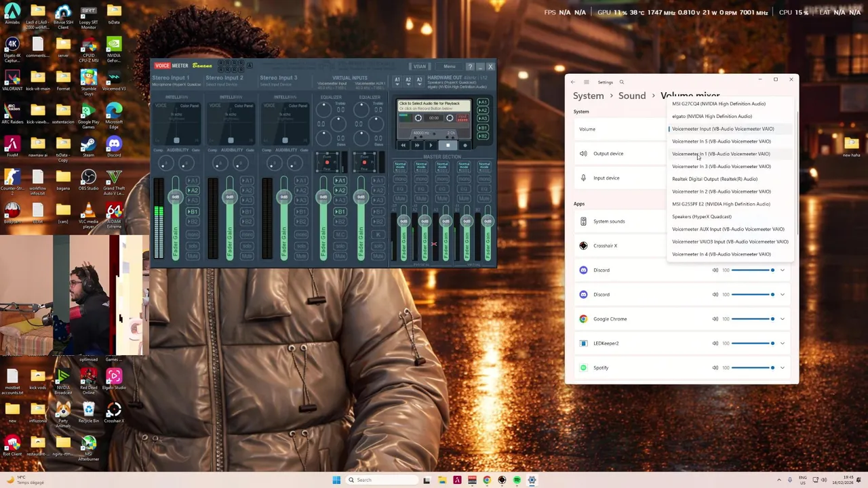Open Voicemeeter Menu button
Screen dimensions: 868x488
450,66
